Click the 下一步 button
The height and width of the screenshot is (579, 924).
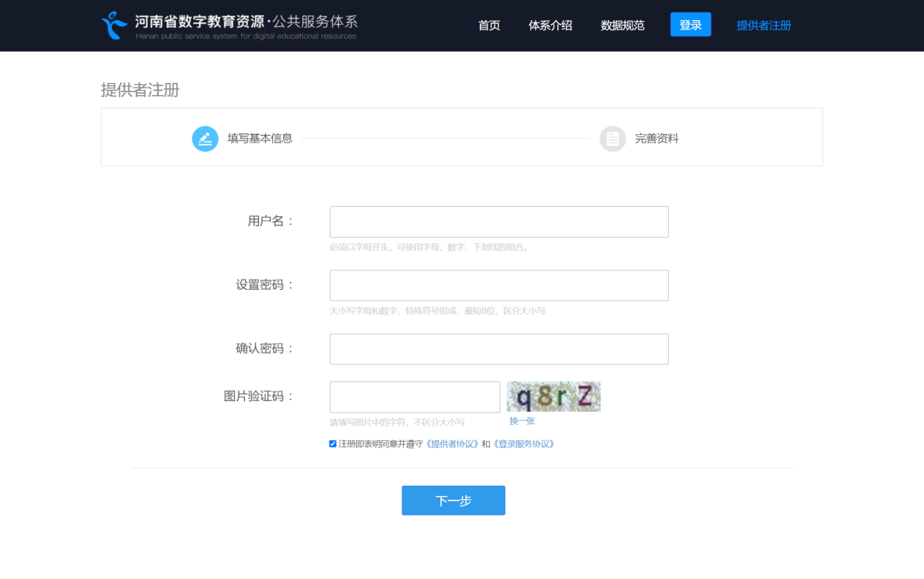click(x=453, y=501)
